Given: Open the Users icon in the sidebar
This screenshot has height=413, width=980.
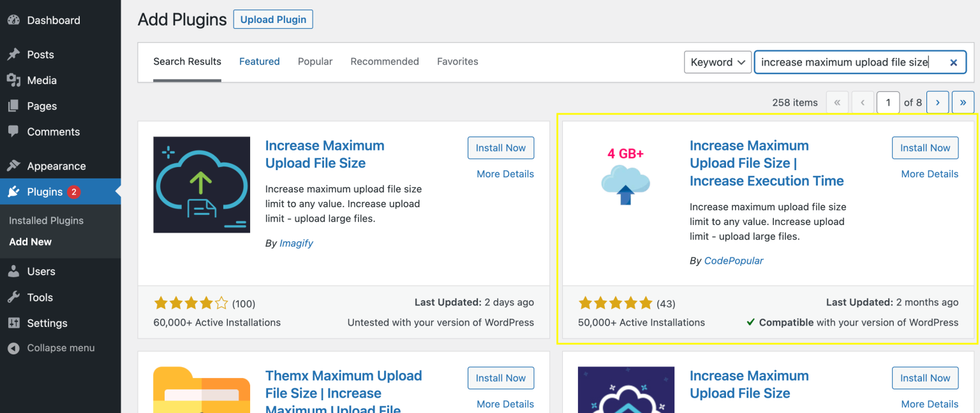Looking at the screenshot, I should [x=14, y=271].
